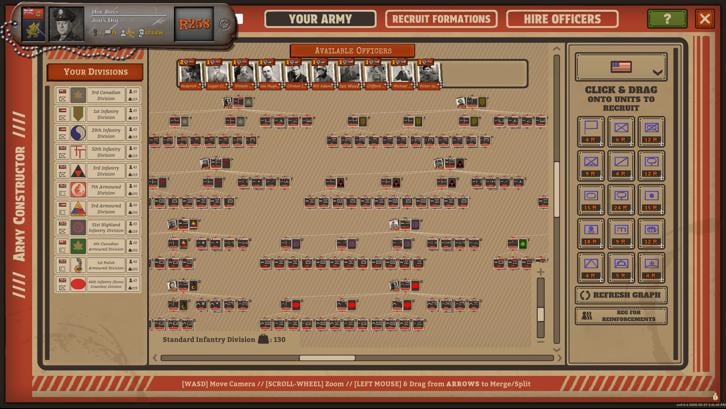Click the 29th Infantry Division name

click(106, 133)
